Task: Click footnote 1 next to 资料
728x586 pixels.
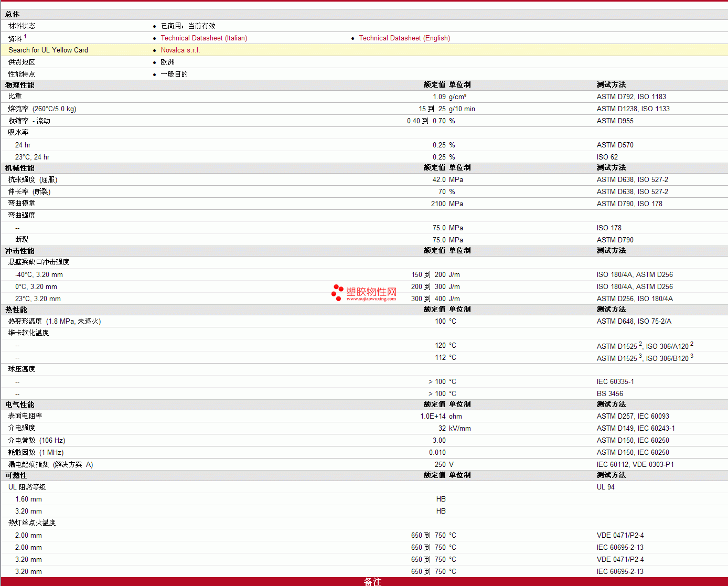Action: [25, 37]
